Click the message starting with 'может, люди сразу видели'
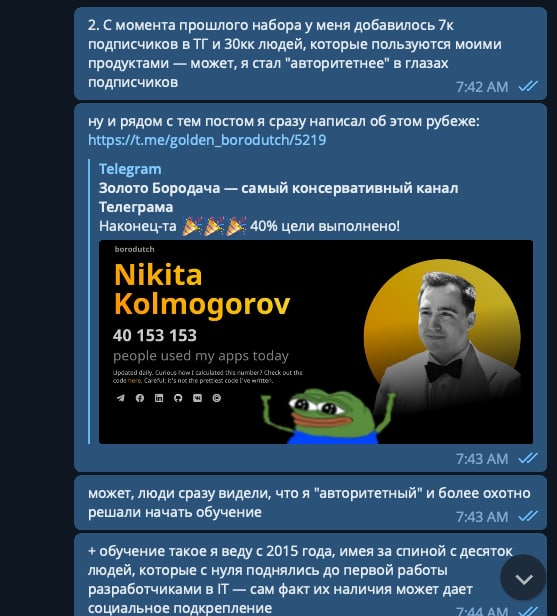This screenshot has width=557, height=616. tap(310, 502)
